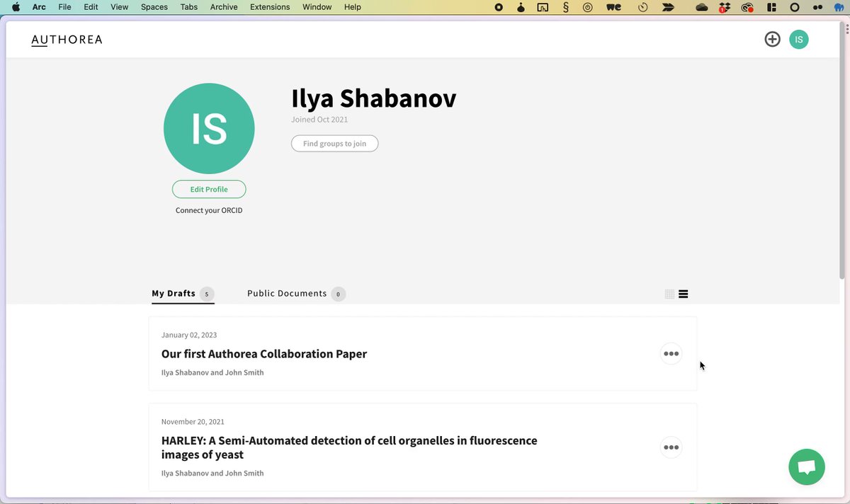
Task: Click the page vertical scrollbar
Action: (842, 151)
